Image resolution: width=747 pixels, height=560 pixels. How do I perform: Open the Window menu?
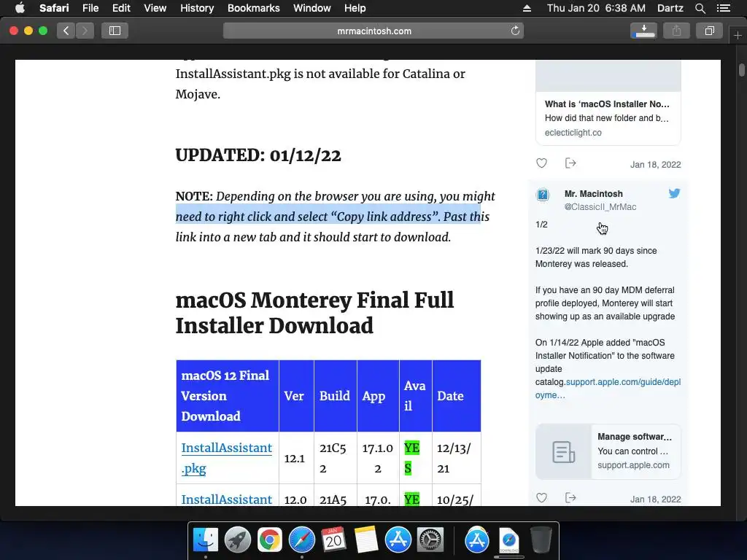tap(312, 8)
